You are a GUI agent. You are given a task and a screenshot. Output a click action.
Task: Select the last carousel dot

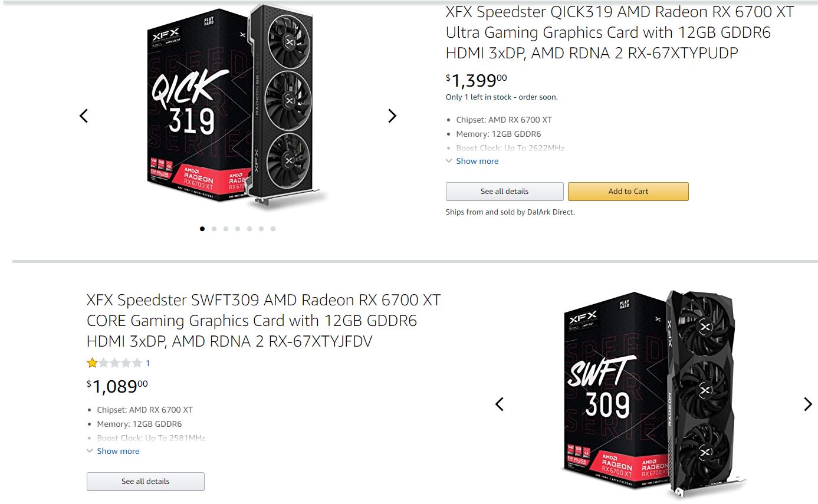pos(273,229)
